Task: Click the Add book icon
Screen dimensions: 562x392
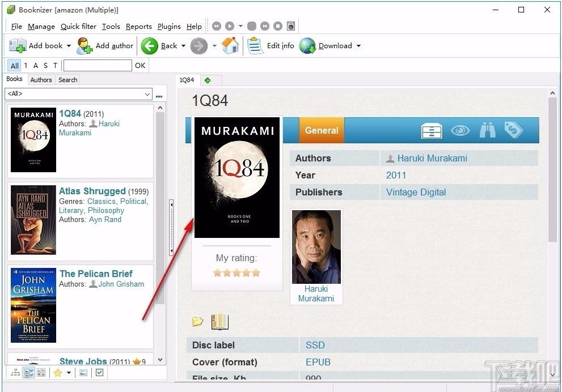Action: (17, 46)
